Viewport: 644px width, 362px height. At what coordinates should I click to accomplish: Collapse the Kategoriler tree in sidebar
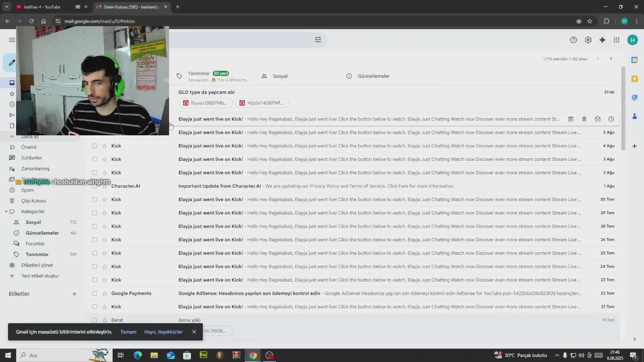click(x=6, y=212)
